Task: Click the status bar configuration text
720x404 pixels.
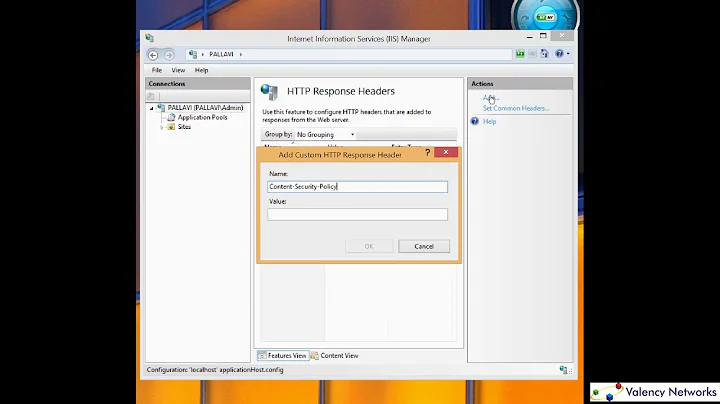Action: [x=215, y=370]
